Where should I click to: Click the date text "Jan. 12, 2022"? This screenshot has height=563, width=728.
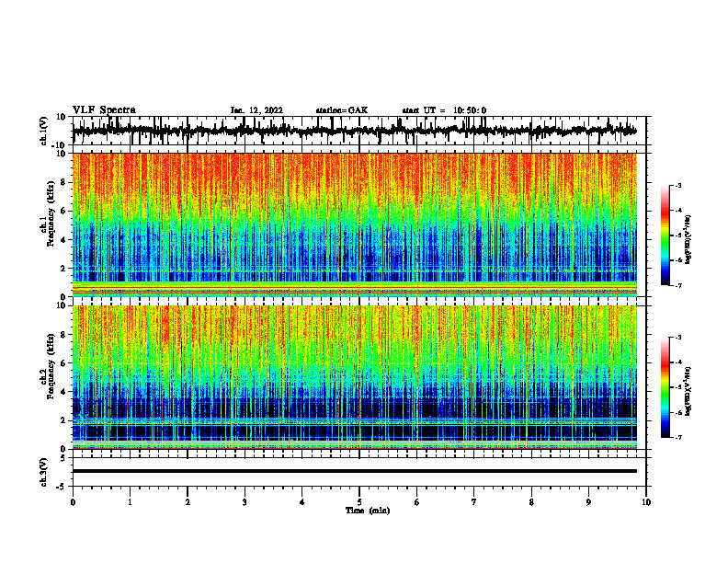click(256, 110)
